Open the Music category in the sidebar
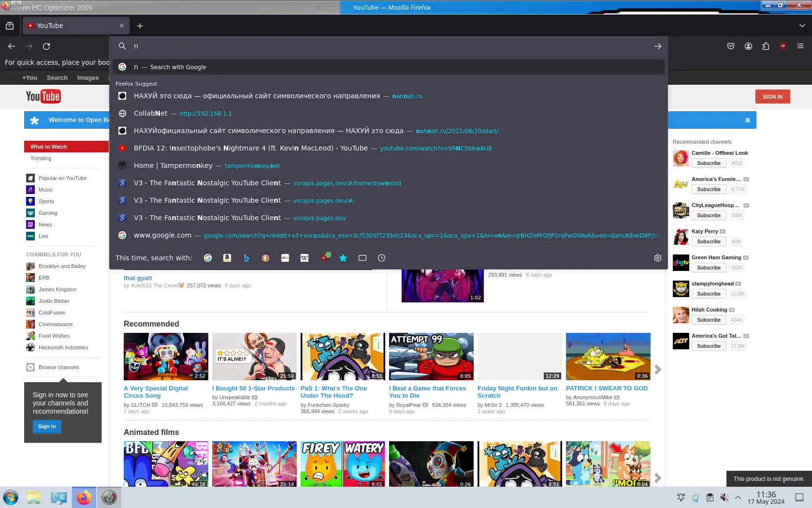The height and width of the screenshot is (508, 812). point(45,190)
